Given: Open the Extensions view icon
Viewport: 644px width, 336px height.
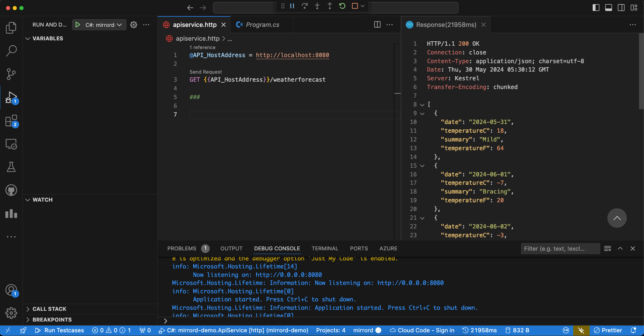Looking at the screenshot, I should pyautogui.click(x=11, y=121).
